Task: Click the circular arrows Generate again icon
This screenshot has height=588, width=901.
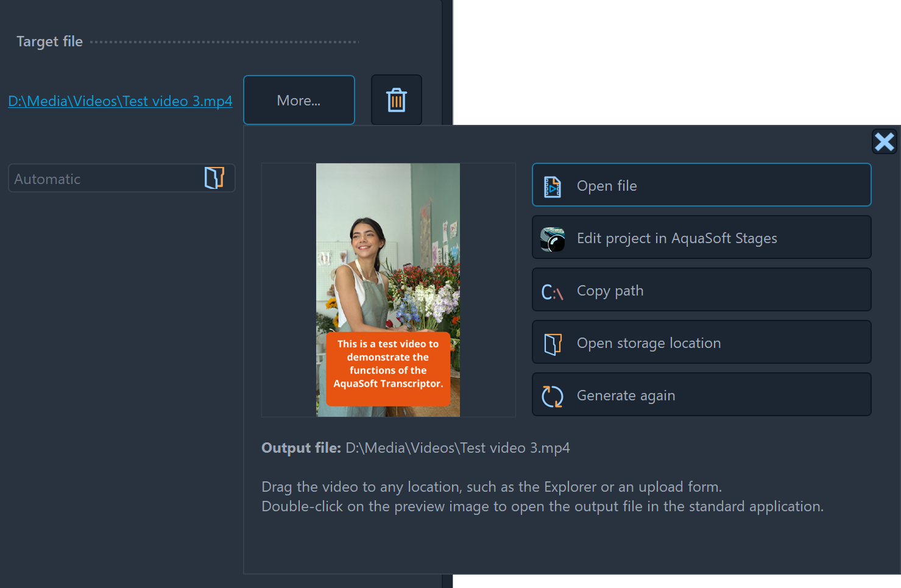Action: [x=553, y=396]
